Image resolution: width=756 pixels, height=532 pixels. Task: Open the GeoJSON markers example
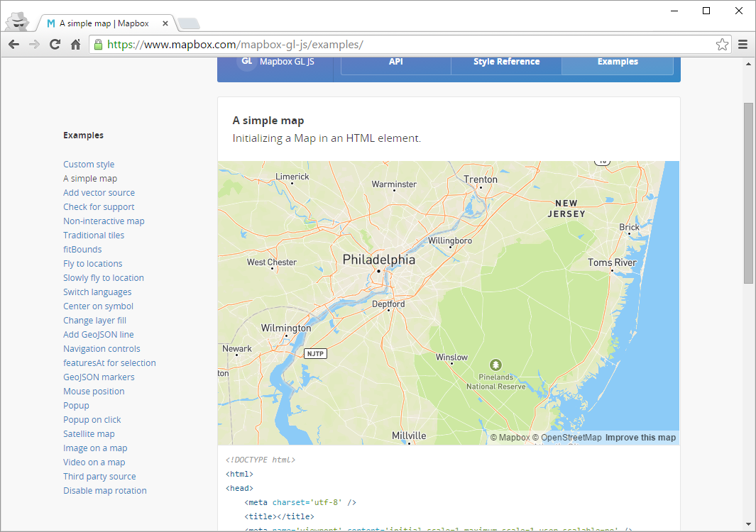pyautogui.click(x=99, y=377)
